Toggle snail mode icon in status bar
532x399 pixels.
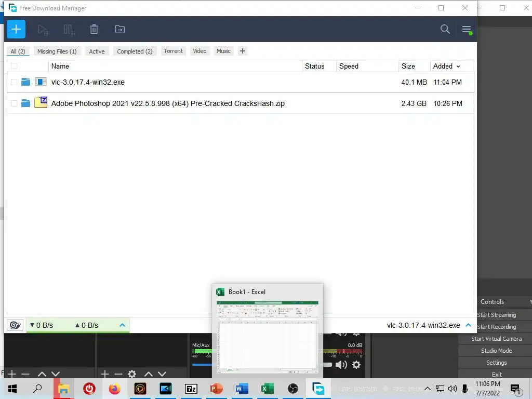(15, 325)
